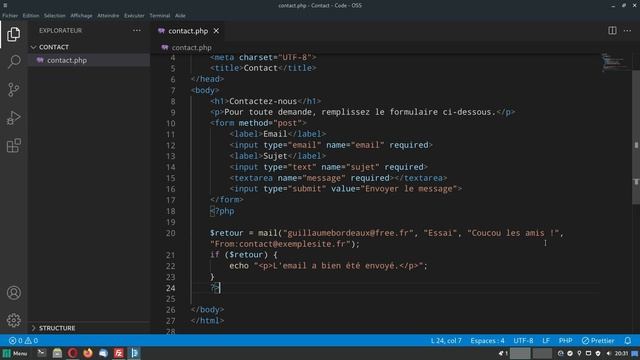
Task: Open the Edition menu
Action: pos(31,16)
